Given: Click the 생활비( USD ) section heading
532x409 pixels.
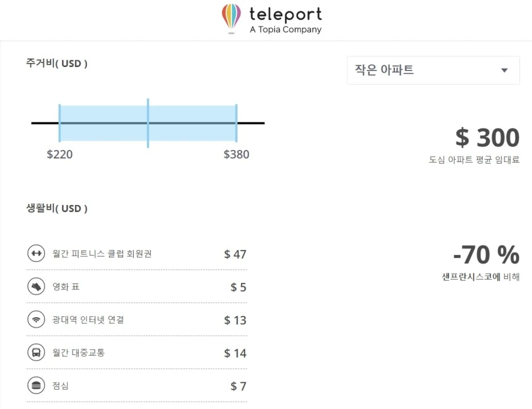Looking at the screenshot, I should click(x=57, y=208).
